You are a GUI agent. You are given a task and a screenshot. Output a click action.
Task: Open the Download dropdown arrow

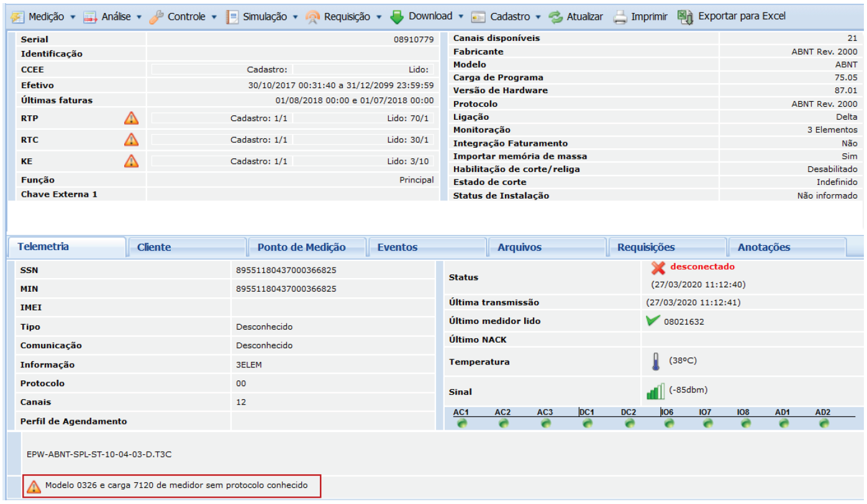(461, 17)
